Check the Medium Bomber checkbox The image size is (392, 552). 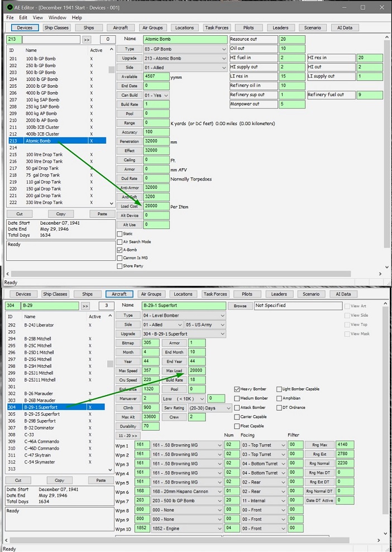[x=237, y=398]
